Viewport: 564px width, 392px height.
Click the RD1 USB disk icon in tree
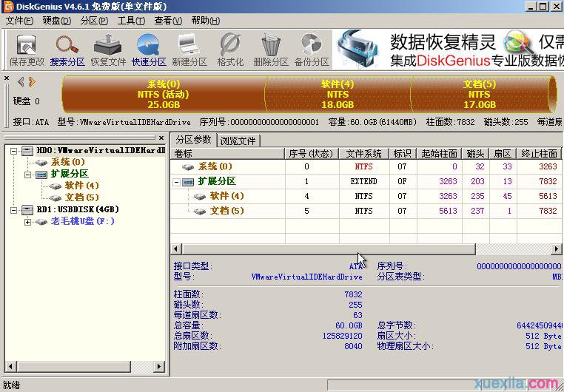[27, 209]
